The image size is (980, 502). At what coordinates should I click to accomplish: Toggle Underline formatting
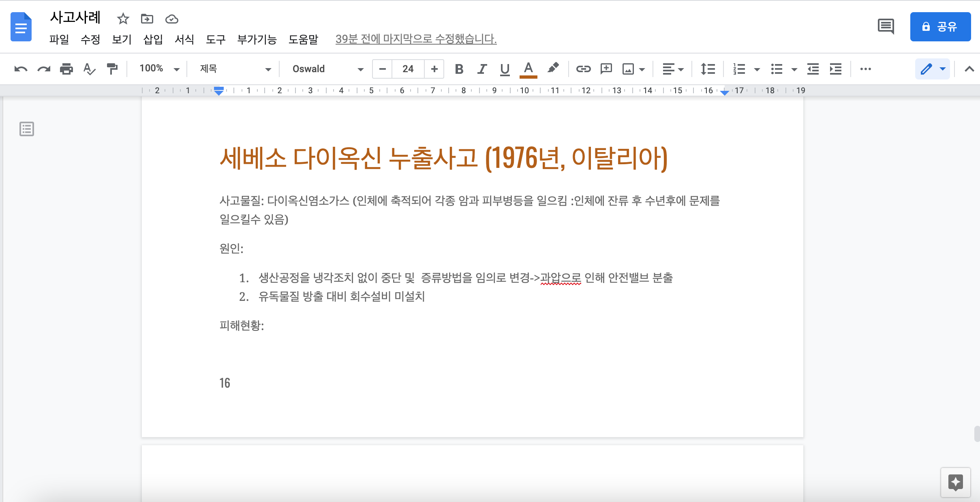[x=505, y=69]
